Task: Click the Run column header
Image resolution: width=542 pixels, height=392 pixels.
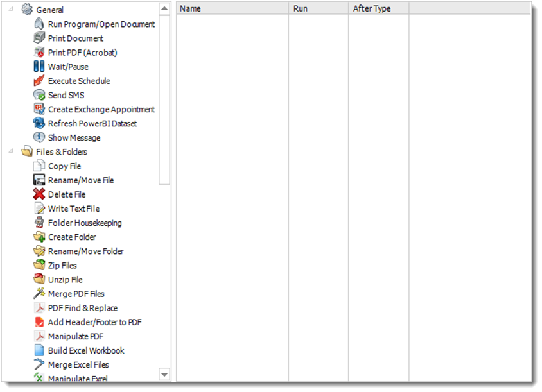Action: (318, 9)
